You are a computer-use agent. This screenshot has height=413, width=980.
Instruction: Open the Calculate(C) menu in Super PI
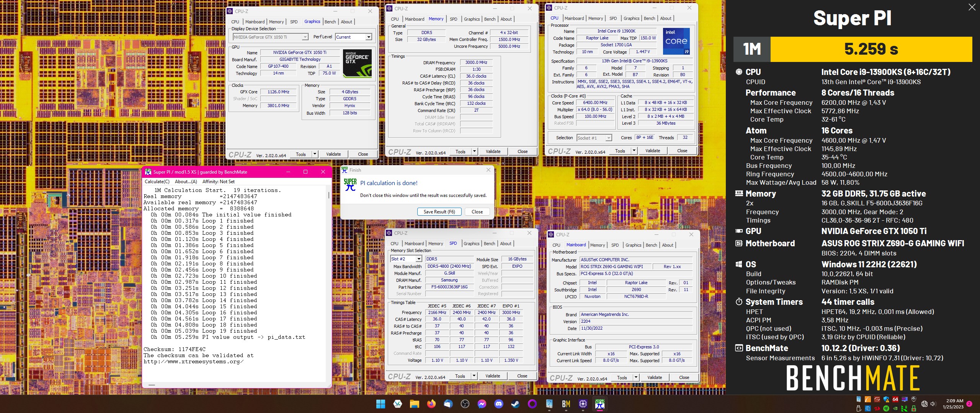click(157, 182)
